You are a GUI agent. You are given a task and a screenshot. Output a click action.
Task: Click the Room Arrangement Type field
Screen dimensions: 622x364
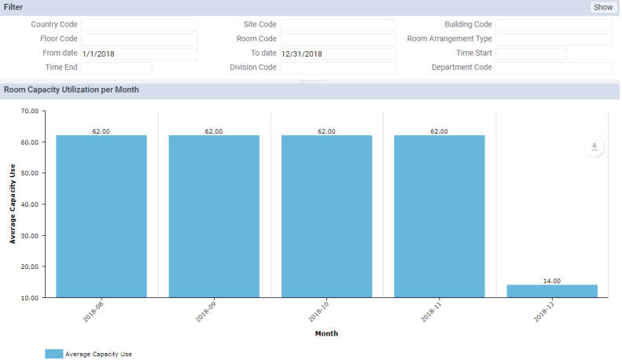[x=553, y=39]
